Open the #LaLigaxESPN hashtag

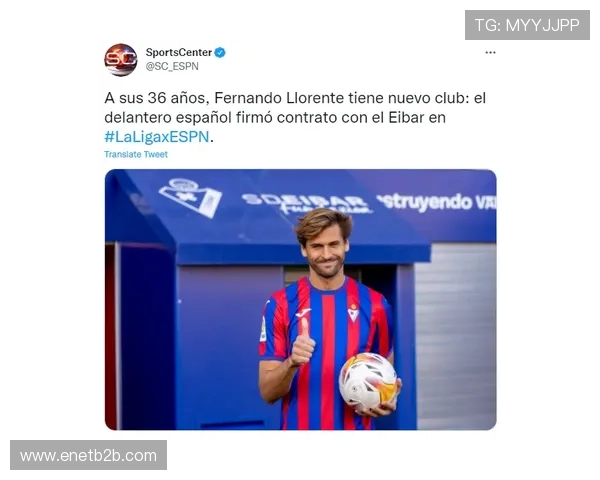[x=157, y=137]
